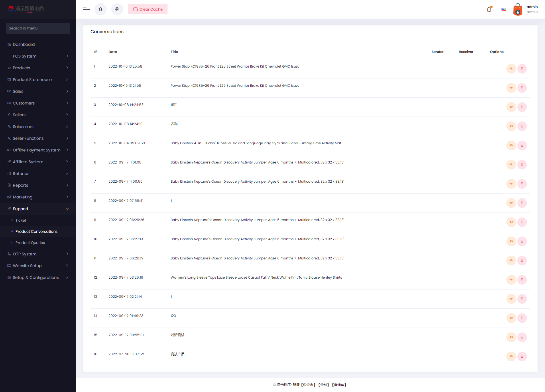Open the Ticket submenu item
Viewport: 545px width, 392px height.
38,220
